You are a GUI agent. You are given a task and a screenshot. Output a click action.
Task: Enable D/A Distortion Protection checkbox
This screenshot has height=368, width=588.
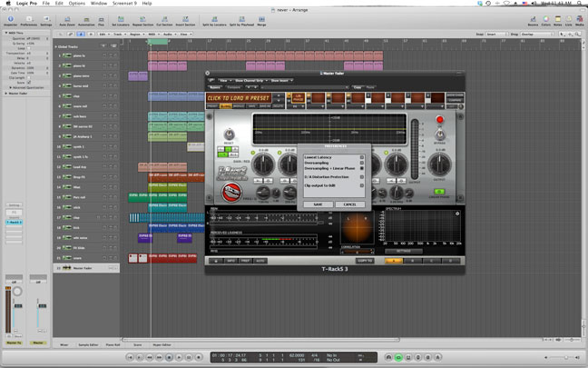[361, 177]
